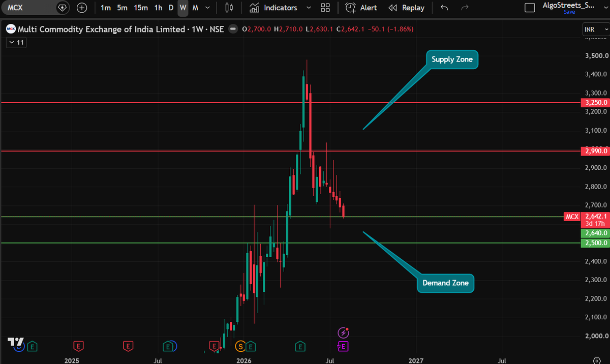Viewport: 610px width, 364px height.
Task: Click the gray market status circle icon
Action: tap(233, 29)
